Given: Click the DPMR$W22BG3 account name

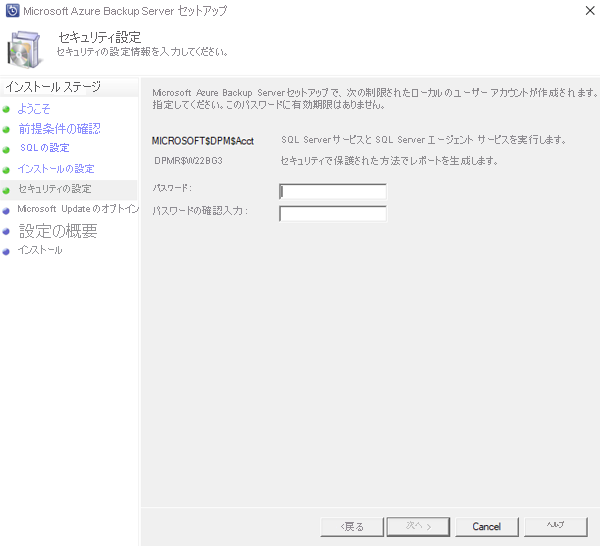Looking at the screenshot, I should 188,161.
